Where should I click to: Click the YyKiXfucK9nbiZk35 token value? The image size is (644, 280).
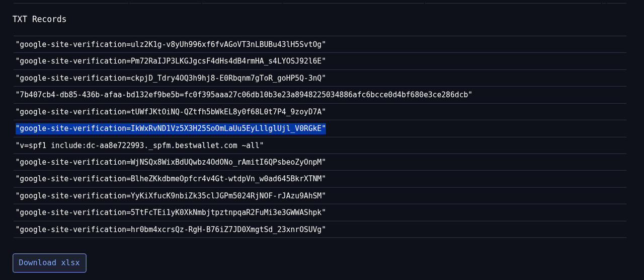click(x=225, y=196)
